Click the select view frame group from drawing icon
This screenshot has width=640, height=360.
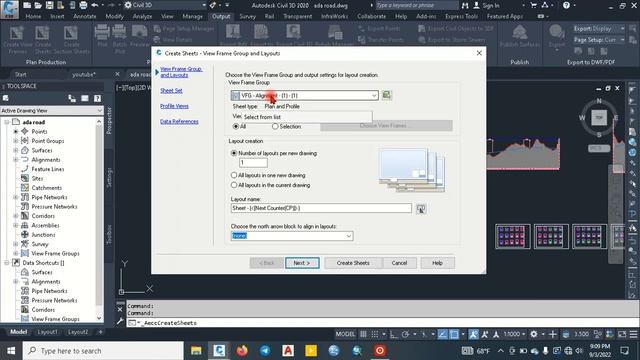(x=387, y=95)
